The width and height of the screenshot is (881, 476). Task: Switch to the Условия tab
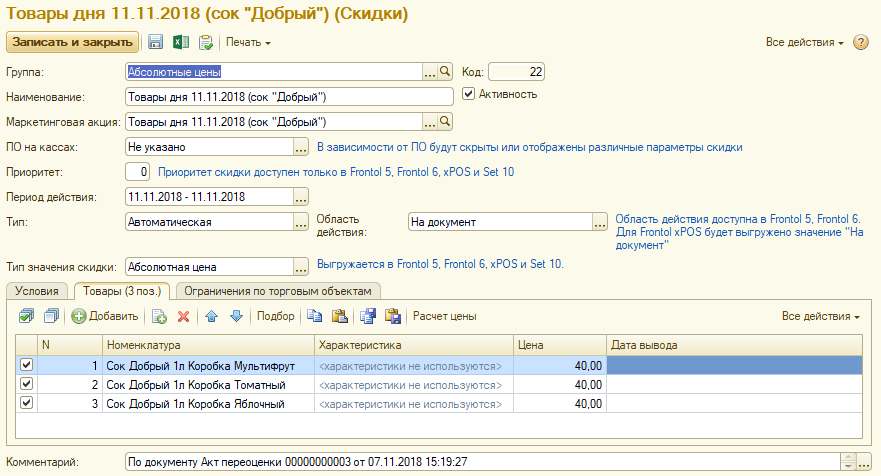(x=37, y=291)
